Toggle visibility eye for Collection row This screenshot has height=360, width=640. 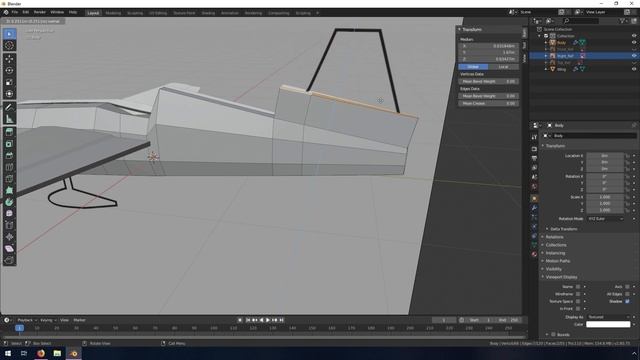[x=634, y=36]
